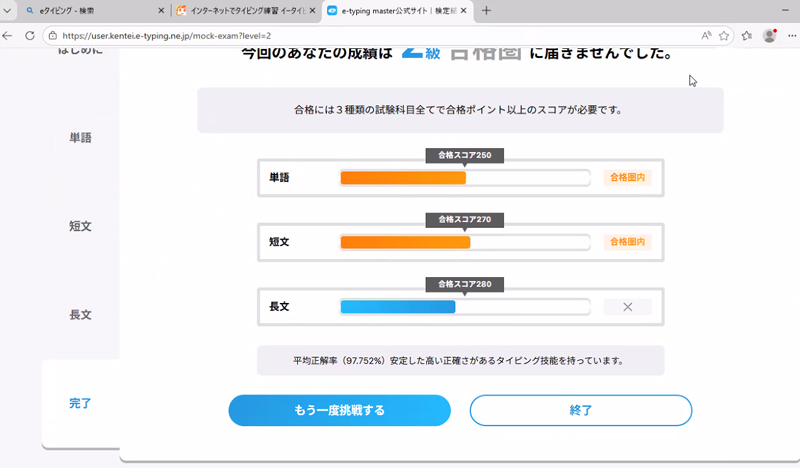The height and width of the screenshot is (468, 800).
Task: Click the site info lock icon
Action: pos(52,34)
